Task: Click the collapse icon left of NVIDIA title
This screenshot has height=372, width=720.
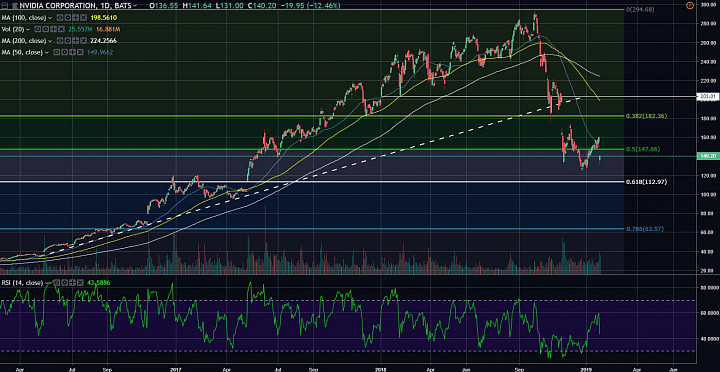Action: [4, 6]
